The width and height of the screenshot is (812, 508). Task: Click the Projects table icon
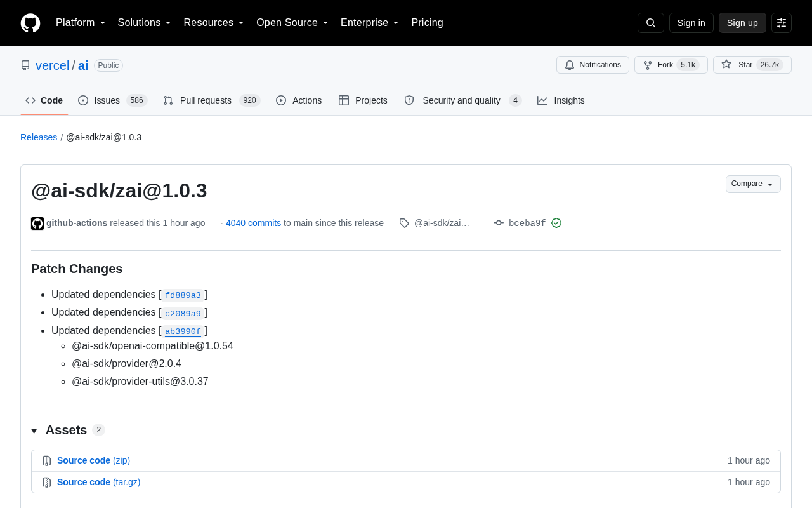[x=344, y=100]
